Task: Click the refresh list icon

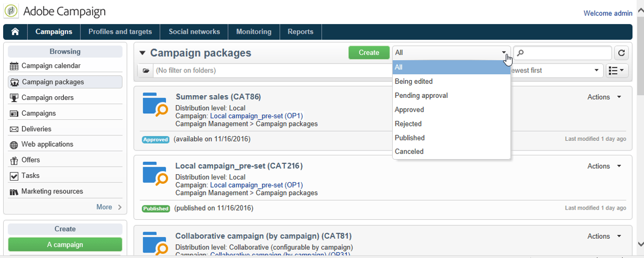Action: click(621, 53)
